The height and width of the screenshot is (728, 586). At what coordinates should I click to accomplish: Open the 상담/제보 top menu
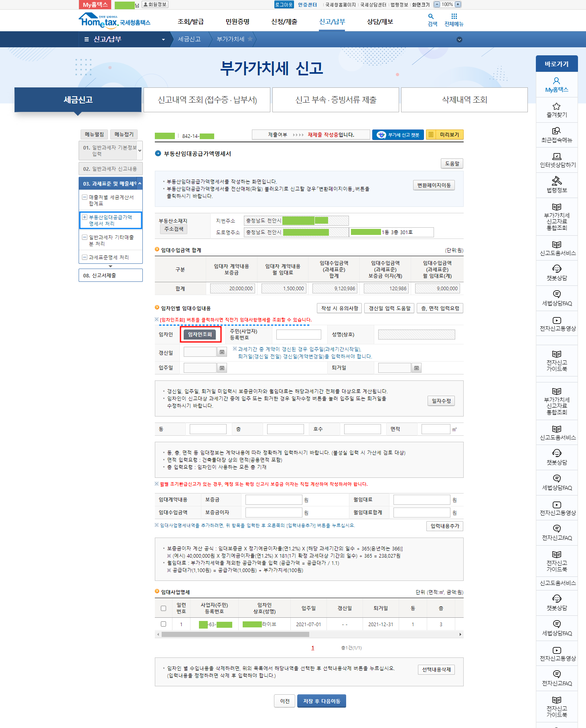380,22
